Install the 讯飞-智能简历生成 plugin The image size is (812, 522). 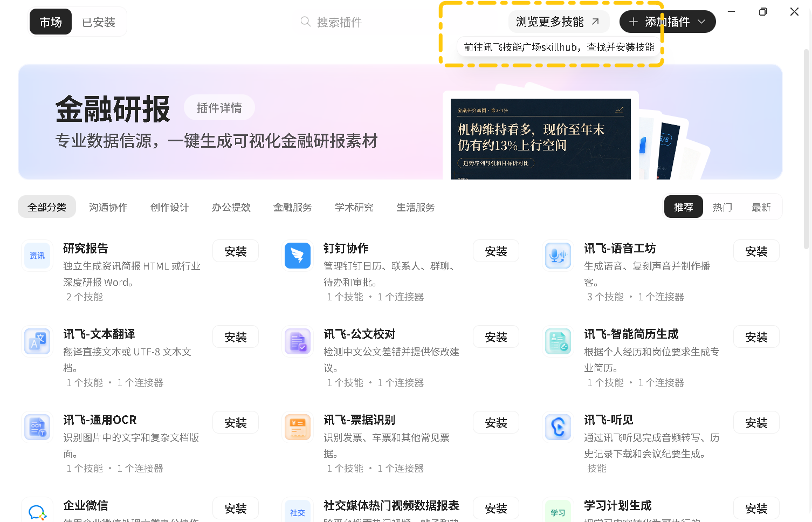(756, 337)
